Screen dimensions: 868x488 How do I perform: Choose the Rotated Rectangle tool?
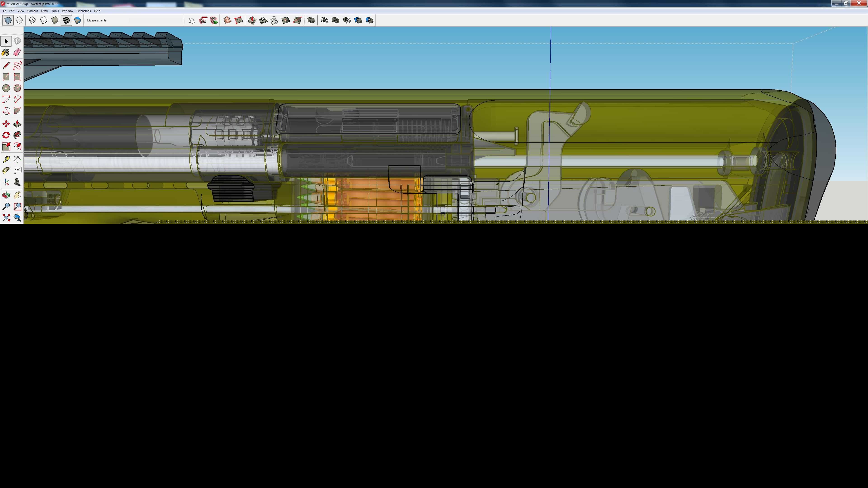tap(18, 77)
